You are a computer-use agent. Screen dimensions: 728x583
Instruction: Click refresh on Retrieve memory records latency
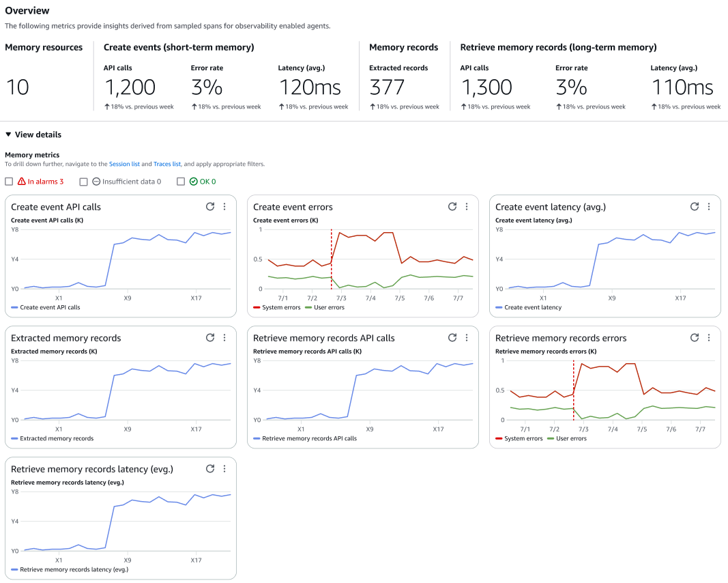click(x=210, y=469)
